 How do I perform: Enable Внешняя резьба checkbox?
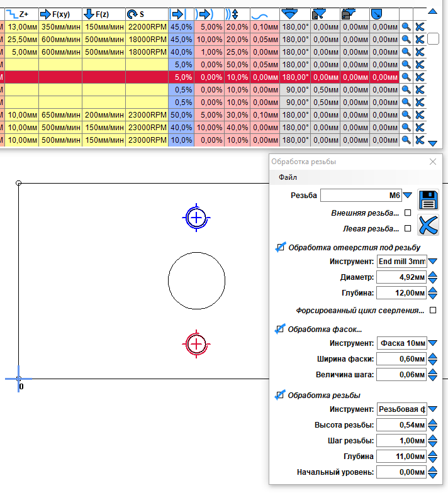(x=408, y=213)
